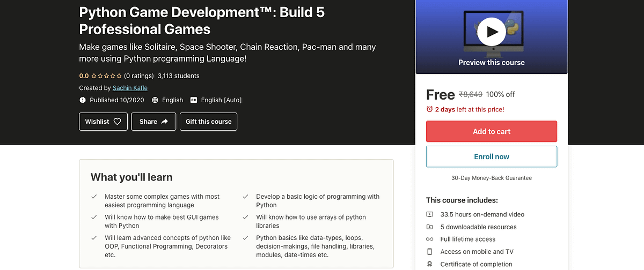Viewport: 644px width, 270px height.
Task: Click the Published date badge icon
Action: [83, 100]
